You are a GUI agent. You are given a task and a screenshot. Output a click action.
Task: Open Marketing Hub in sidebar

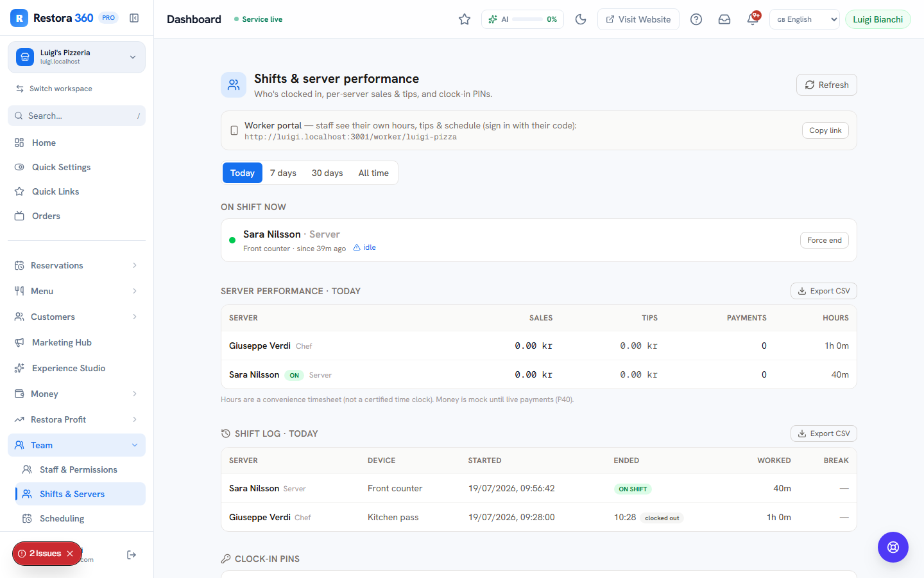click(x=76, y=342)
